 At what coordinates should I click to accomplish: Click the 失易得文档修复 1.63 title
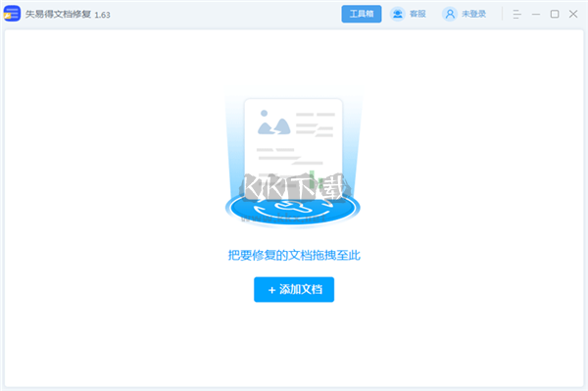(68, 15)
